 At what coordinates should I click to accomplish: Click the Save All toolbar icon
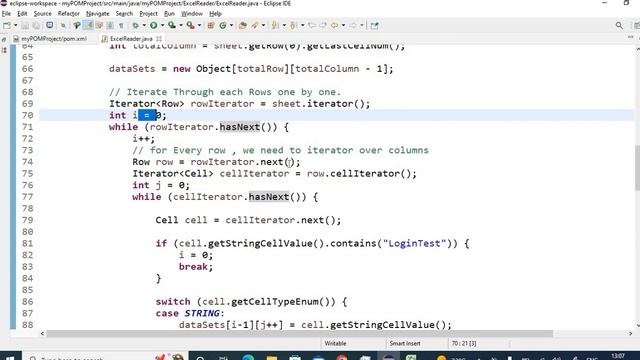tap(36, 25)
